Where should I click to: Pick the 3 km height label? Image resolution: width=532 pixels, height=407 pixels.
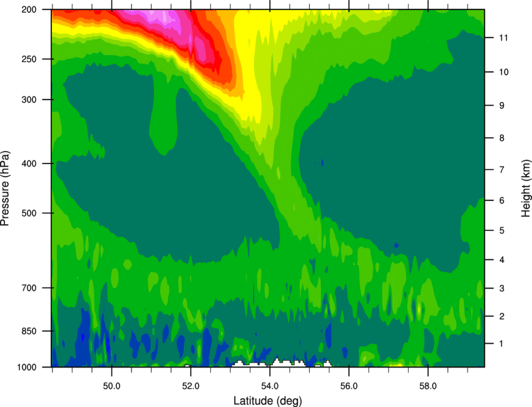(x=502, y=288)
